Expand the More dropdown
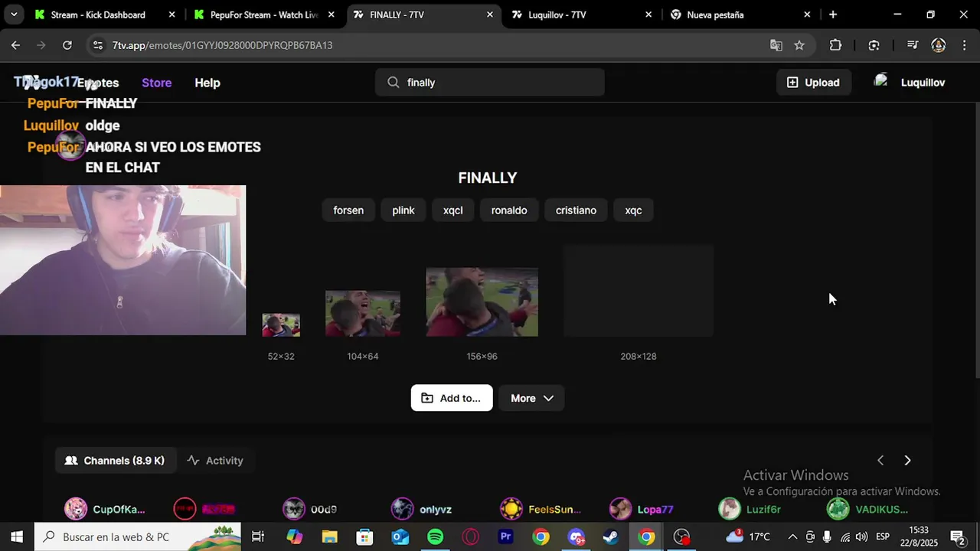The image size is (980, 551). [x=531, y=398]
